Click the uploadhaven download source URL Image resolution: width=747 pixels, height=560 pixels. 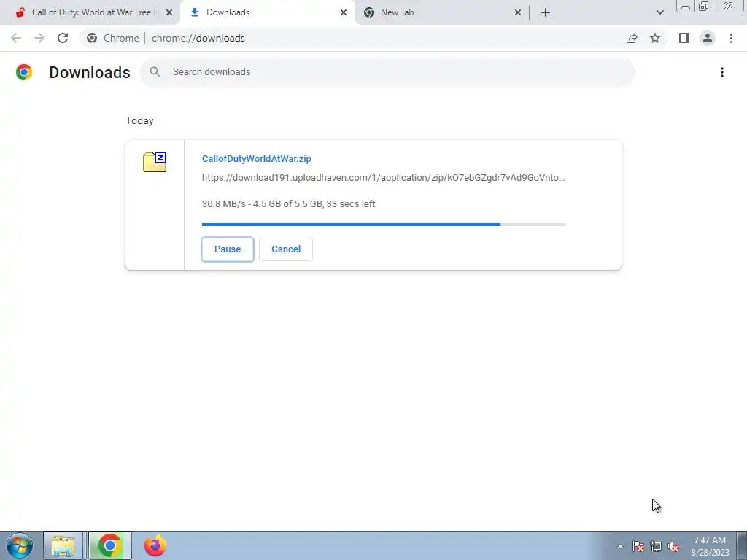pyautogui.click(x=383, y=178)
